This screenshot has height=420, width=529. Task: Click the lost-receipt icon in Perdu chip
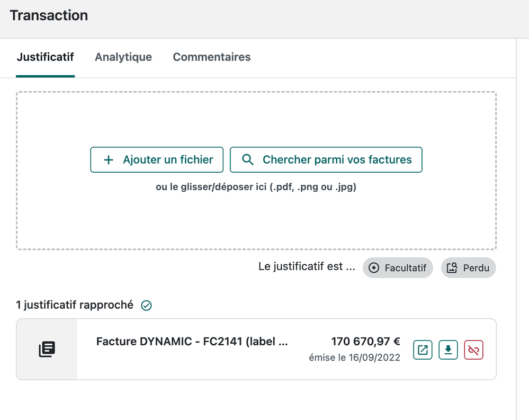[x=452, y=268]
